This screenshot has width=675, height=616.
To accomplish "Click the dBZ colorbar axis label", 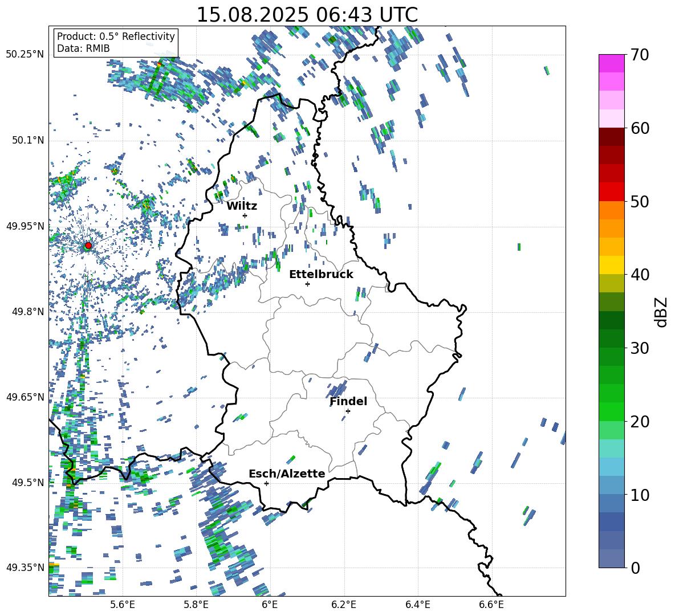I will (x=662, y=312).
